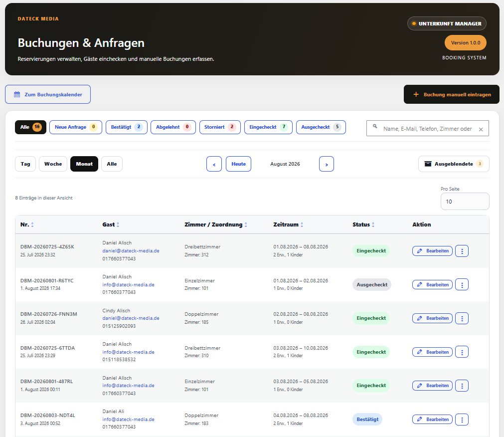The width and height of the screenshot is (504, 437).
Task: Filter by Abgelehnt status
Action: (x=173, y=127)
